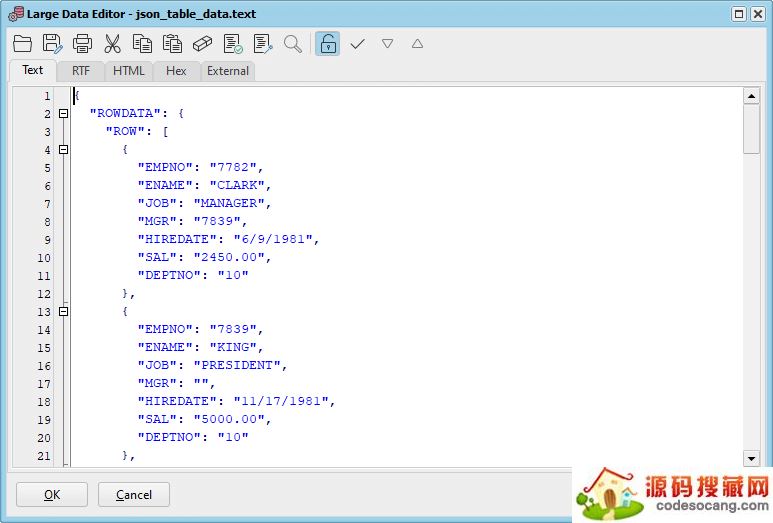
Task: Click the Large Data Editor app icon
Action: [x=16, y=14]
